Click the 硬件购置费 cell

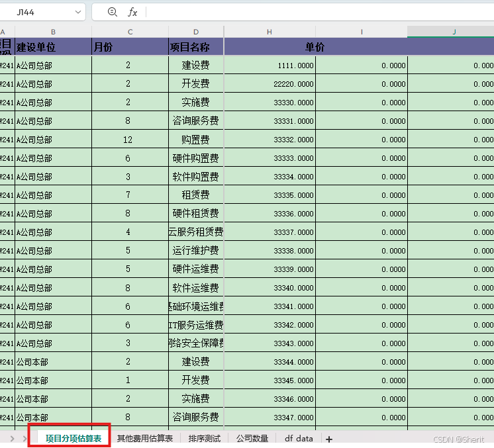(196, 158)
